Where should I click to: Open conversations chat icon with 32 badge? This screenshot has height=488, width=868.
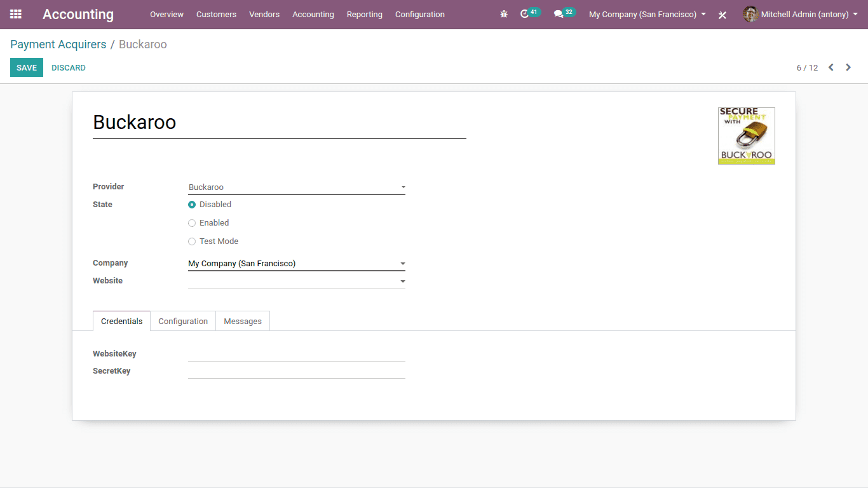(x=564, y=13)
